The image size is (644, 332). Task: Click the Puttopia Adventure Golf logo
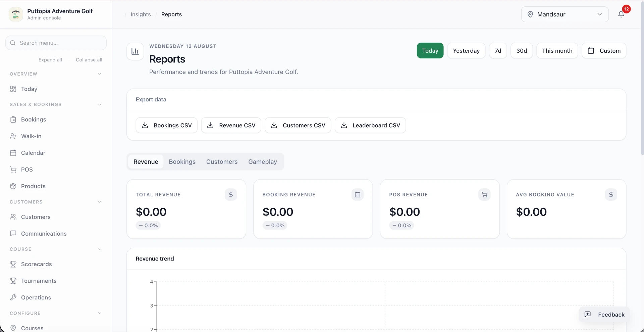tap(15, 14)
